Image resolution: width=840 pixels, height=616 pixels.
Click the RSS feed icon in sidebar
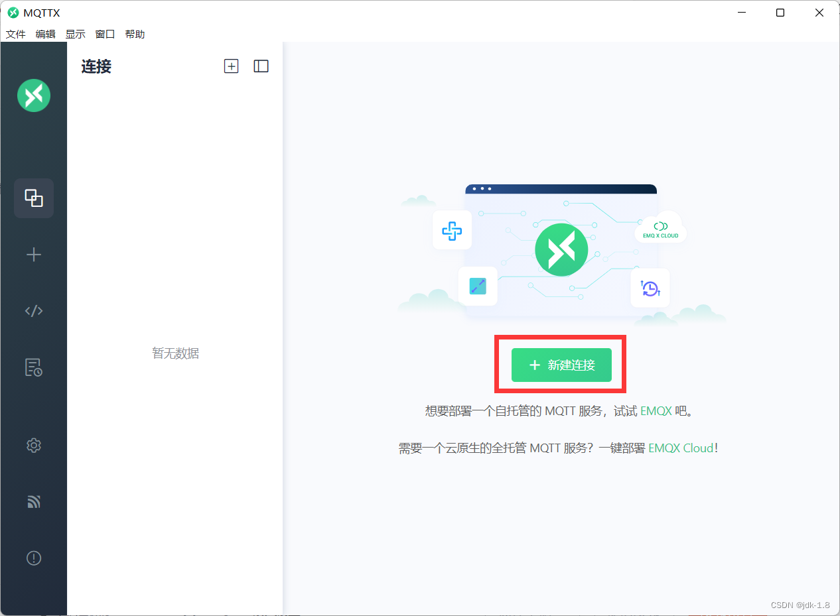pos(34,502)
